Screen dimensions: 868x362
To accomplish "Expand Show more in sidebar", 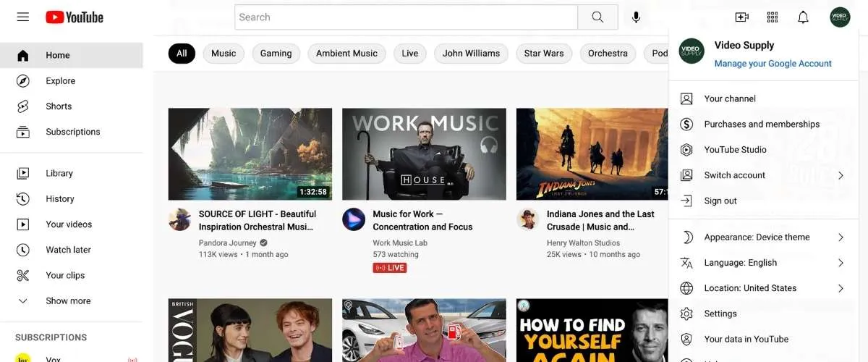I will click(72, 300).
